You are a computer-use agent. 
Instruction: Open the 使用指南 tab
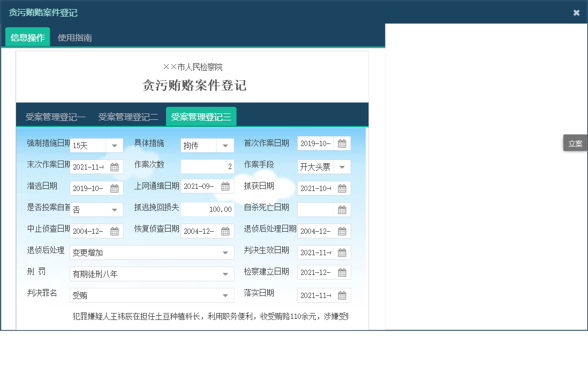74,37
